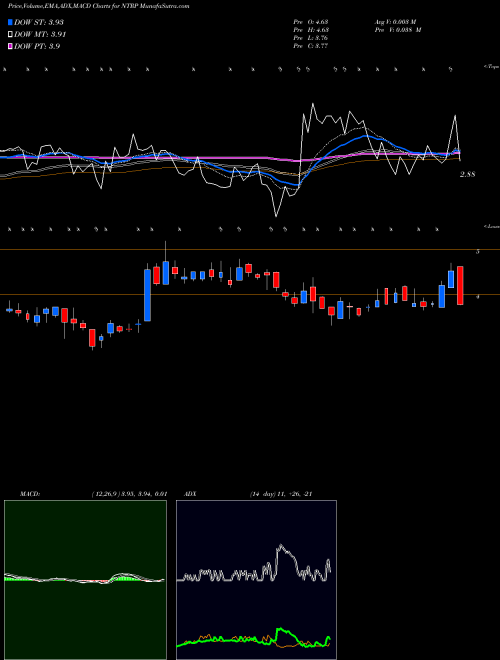This screenshot has height=660, width=500.
Task: Click the '<Lows' marker label
Action: 491,226
